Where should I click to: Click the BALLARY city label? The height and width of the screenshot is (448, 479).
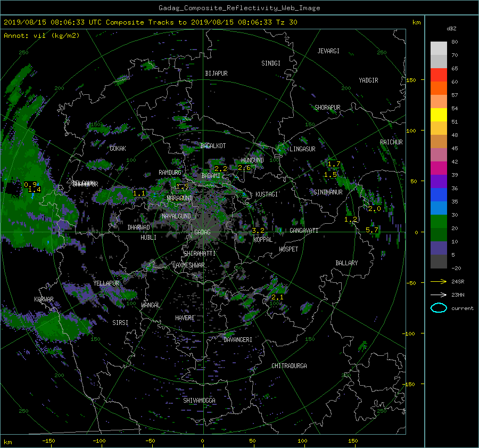pos(346,263)
